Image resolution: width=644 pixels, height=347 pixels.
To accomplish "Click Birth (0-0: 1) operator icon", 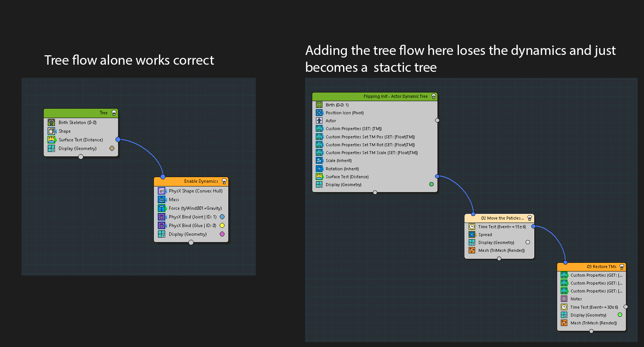I will click(319, 105).
